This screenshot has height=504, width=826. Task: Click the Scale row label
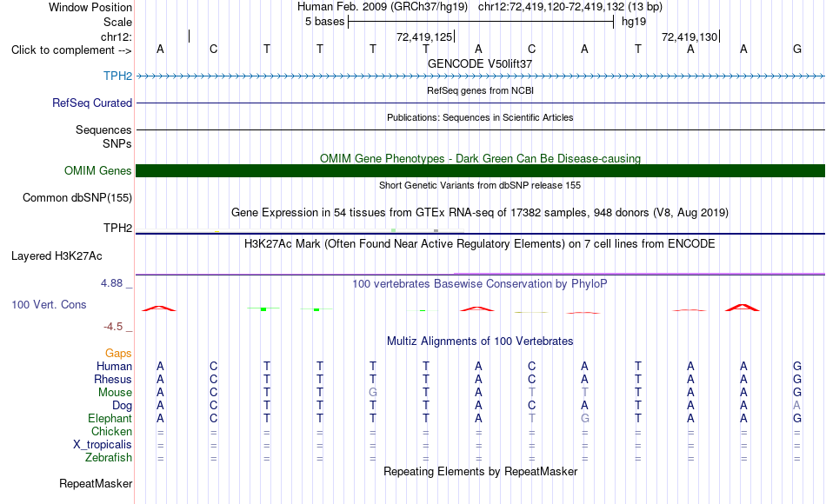(x=117, y=22)
